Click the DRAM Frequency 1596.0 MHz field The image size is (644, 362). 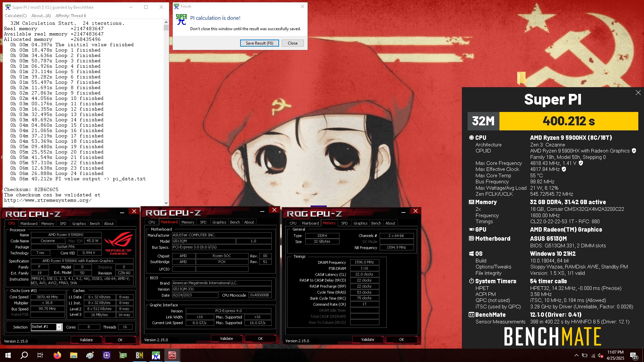(x=364, y=262)
